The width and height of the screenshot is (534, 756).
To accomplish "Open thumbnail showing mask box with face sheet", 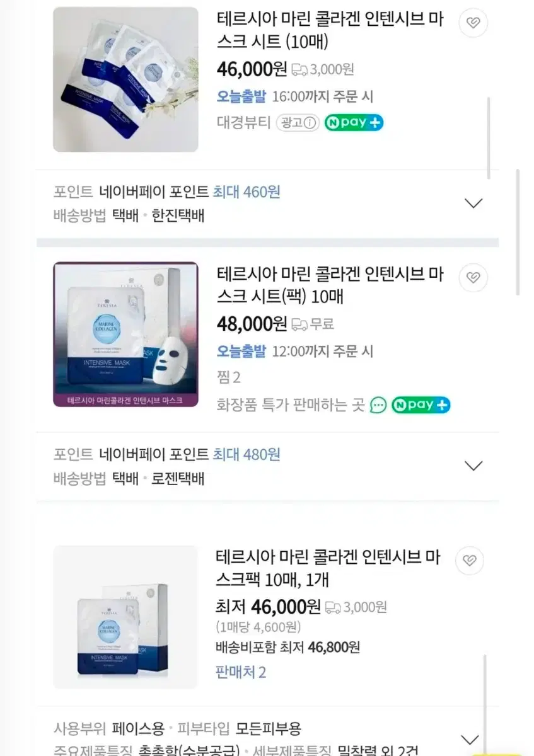I will click(125, 335).
